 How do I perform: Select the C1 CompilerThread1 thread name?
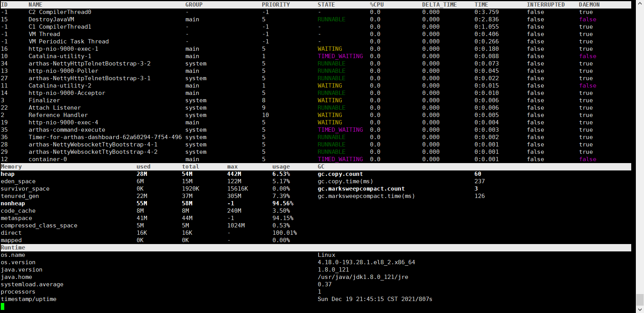[x=60, y=27]
